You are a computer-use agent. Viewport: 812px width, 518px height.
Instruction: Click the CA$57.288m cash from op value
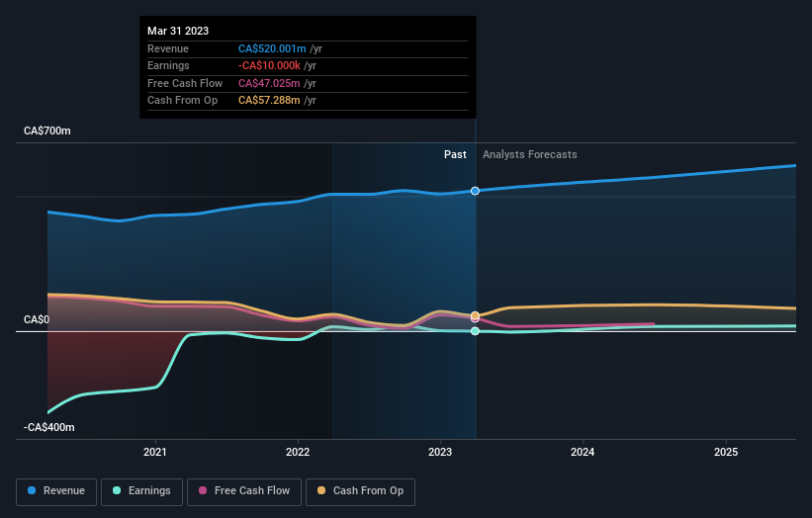click(x=269, y=101)
